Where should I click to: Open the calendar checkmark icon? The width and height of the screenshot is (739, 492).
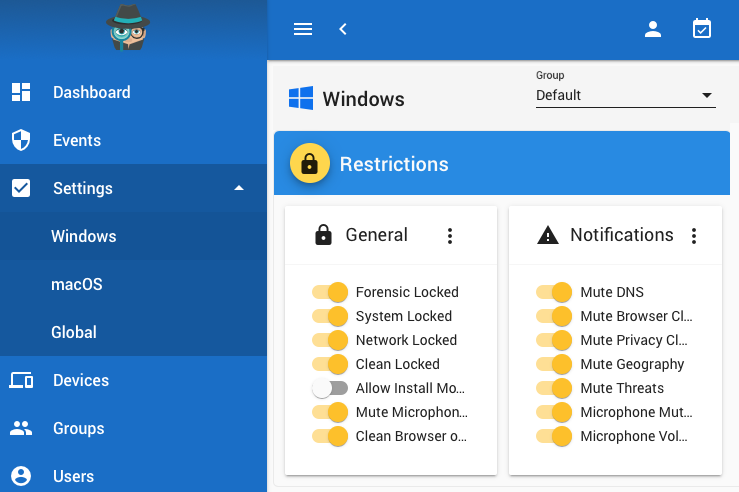point(702,29)
